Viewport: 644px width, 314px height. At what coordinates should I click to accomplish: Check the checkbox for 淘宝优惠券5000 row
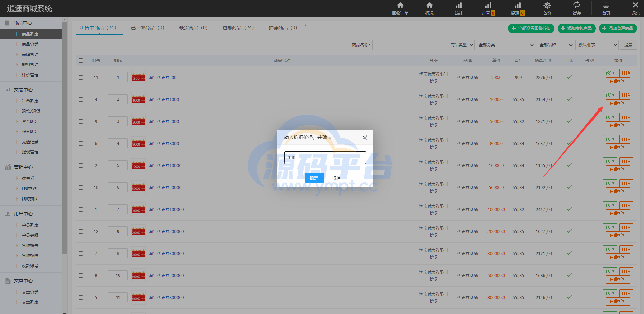point(81,121)
